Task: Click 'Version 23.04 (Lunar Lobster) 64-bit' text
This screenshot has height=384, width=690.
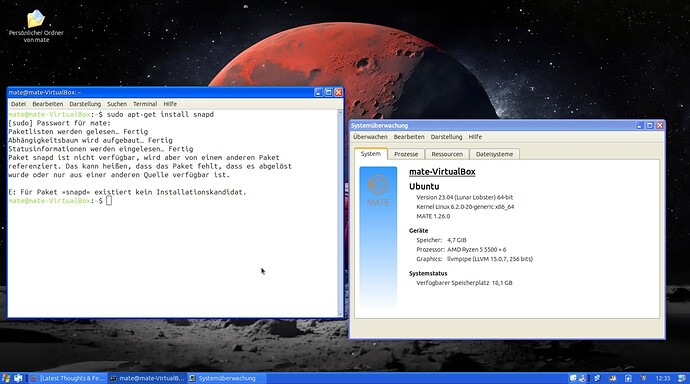Action: coord(464,197)
